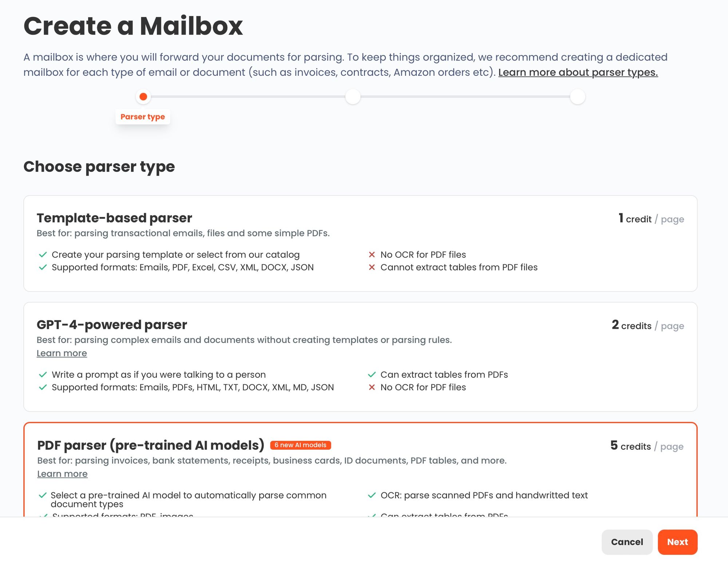
Task: Select the Template-based parser card
Action: 360,243
